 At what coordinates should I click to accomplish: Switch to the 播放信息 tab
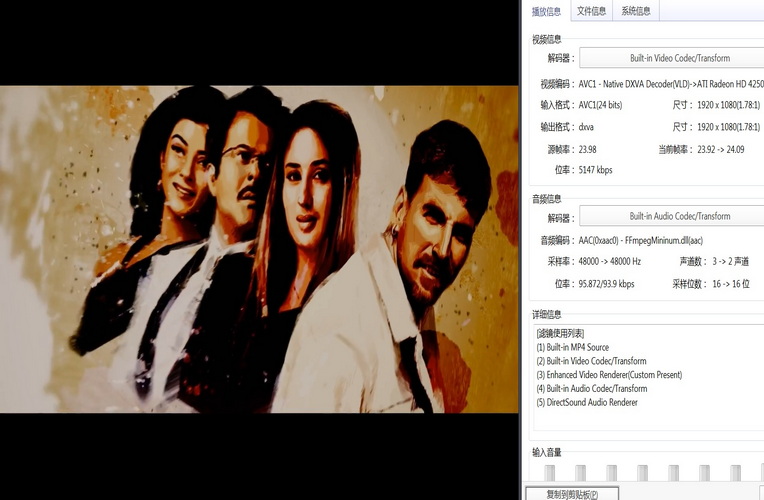pyautogui.click(x=546, y=11)
